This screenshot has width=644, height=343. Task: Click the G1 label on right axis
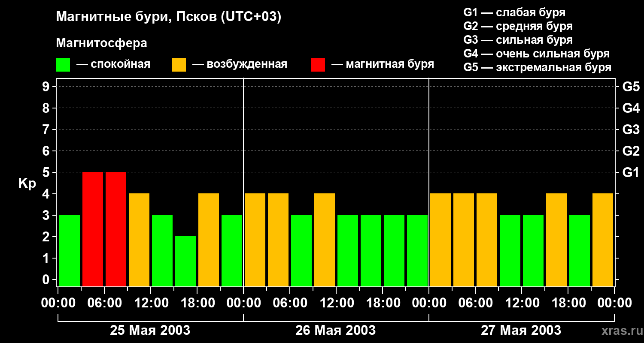[631, 173]
